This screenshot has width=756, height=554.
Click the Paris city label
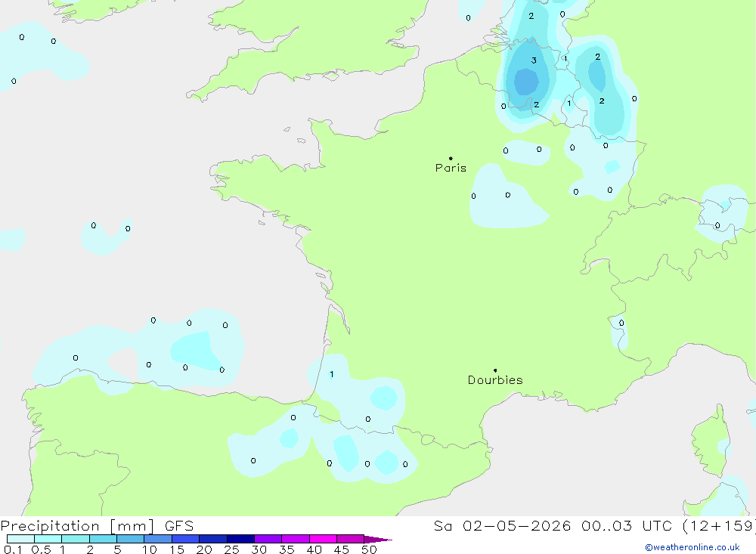pos(451,168)
